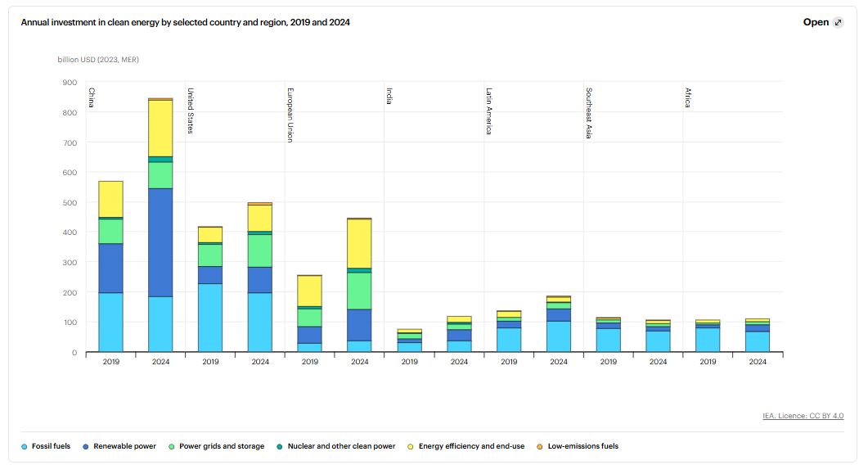Toggle the Fossil fuels legend label
868x465 pixels.
click(51, 446)
